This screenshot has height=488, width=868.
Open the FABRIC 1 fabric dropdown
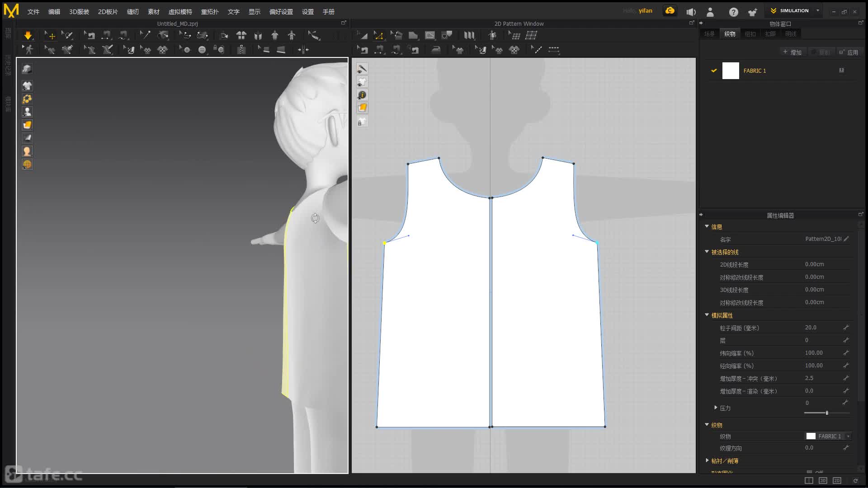[849, 436]
